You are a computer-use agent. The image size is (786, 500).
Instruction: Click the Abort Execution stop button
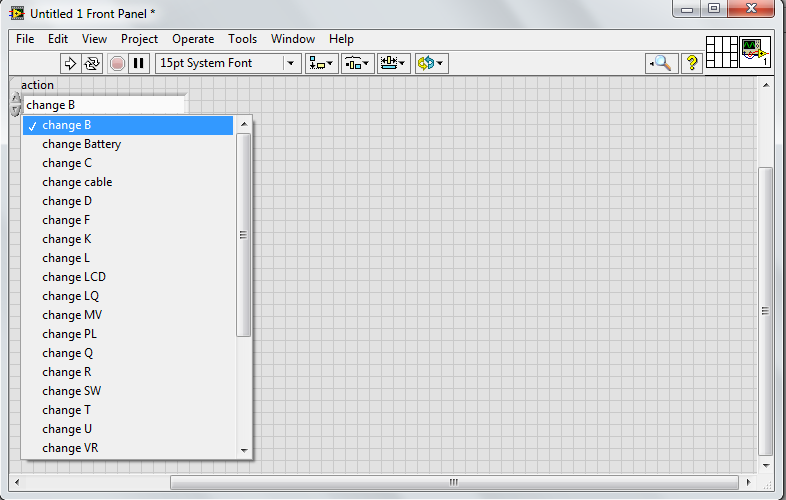point(117,63)
